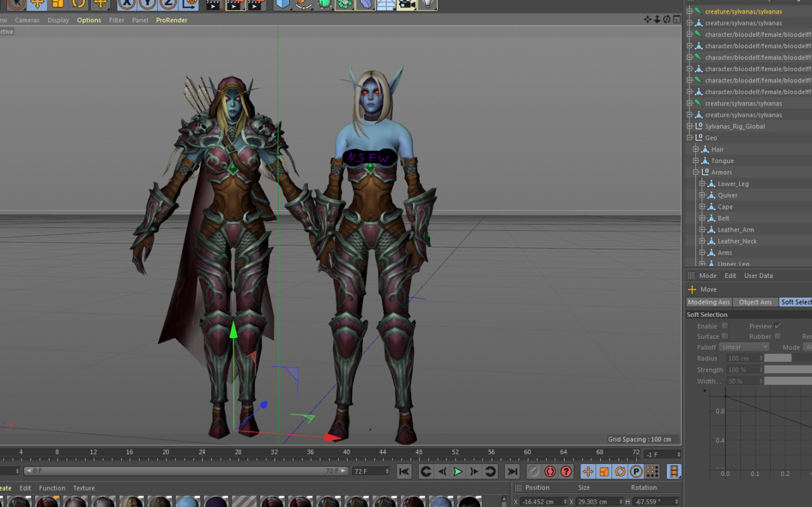The height and width of the screenshot is (507, 812).
Task: Step back one frame
Action: click(x=442, y=471)
